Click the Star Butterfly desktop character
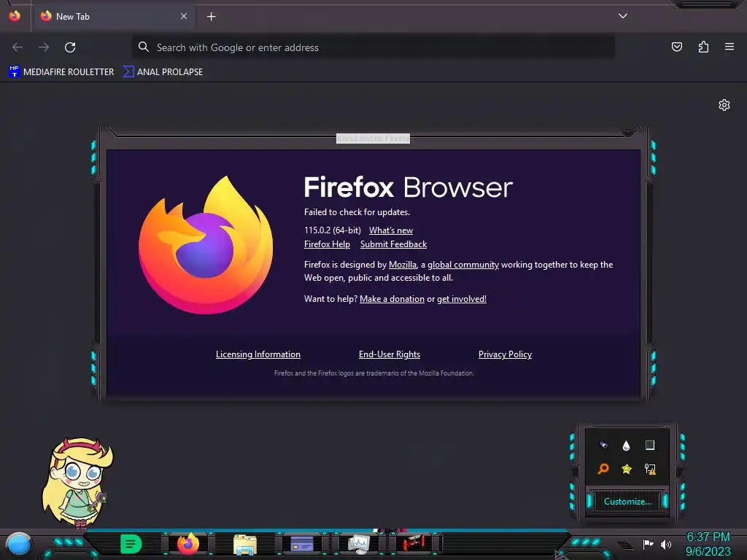Viewport: 747px width, 560px height. [77, 483]
